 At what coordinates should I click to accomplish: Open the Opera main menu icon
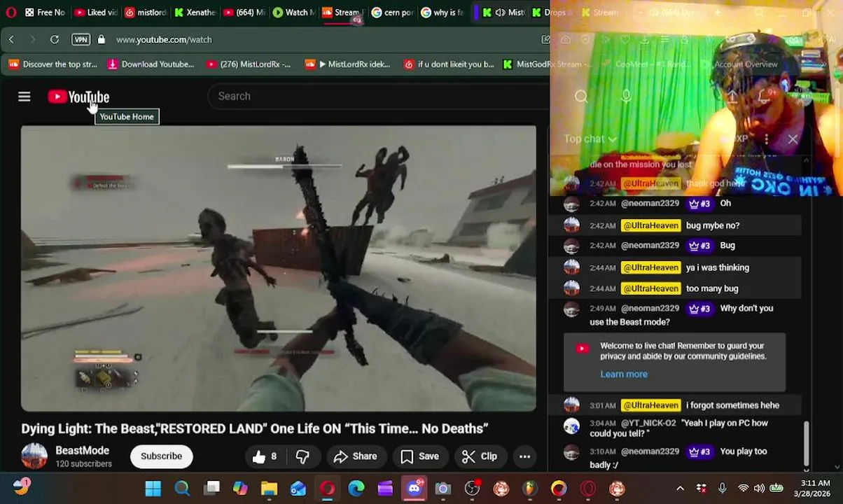pos(11,13)
